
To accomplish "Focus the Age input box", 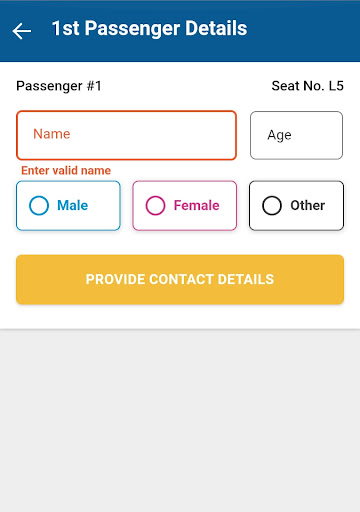I will 296,135.
